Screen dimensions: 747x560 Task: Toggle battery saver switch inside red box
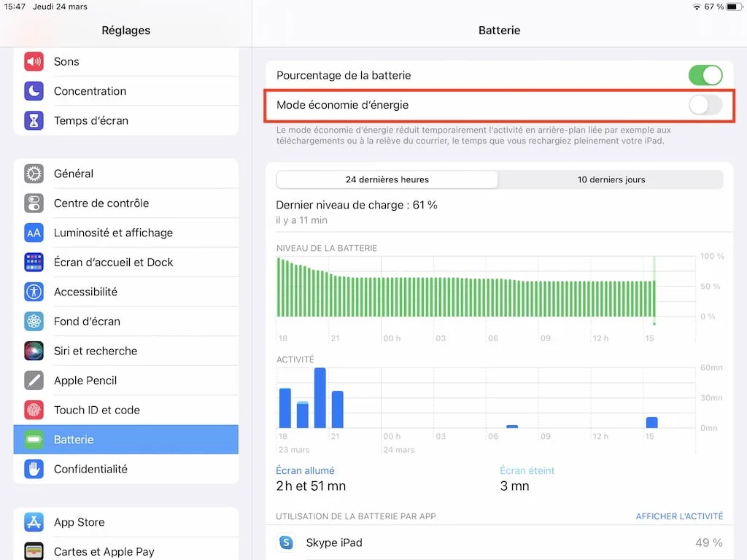point(705,105)
